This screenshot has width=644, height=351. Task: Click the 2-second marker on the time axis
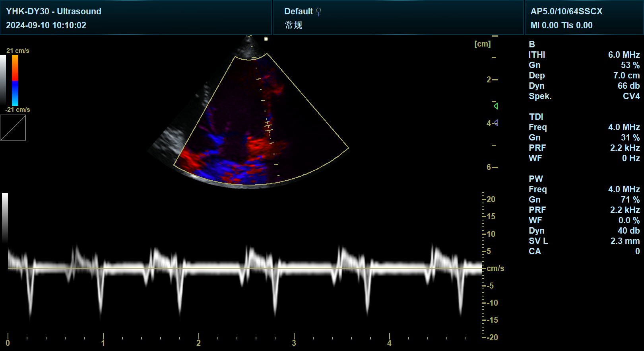point(198,342)
